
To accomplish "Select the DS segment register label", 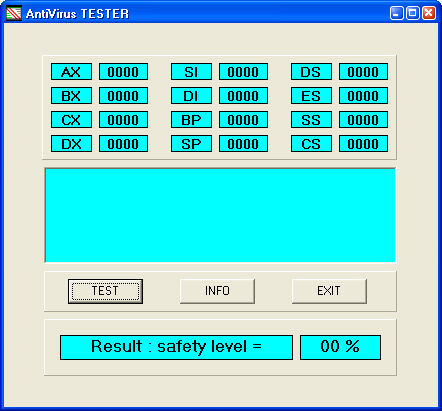I will 311,72.
